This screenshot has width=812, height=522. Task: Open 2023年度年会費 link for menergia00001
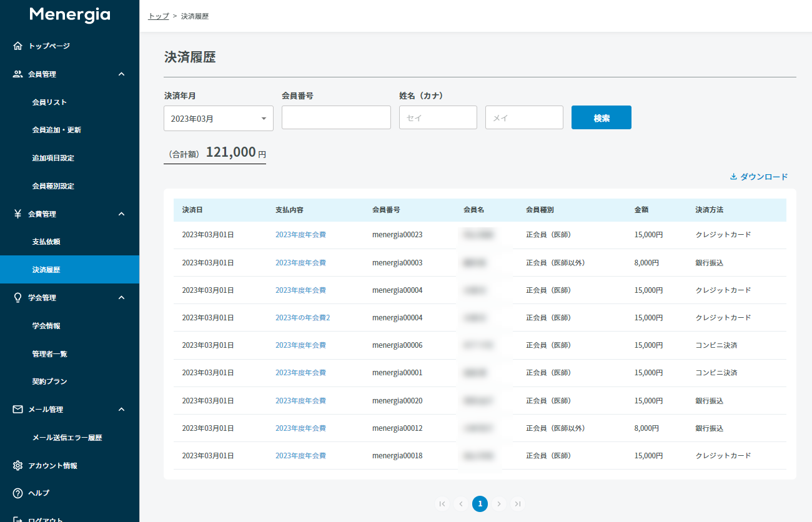pos(300,373)
